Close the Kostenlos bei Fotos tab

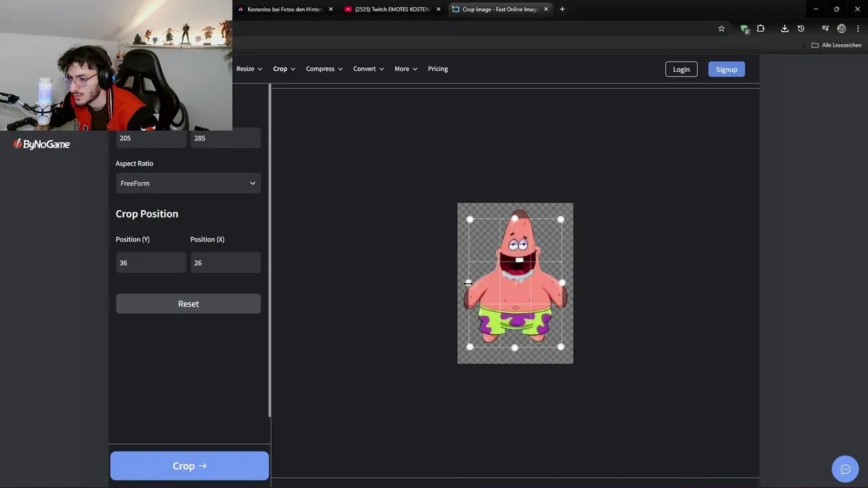point(330,9)
